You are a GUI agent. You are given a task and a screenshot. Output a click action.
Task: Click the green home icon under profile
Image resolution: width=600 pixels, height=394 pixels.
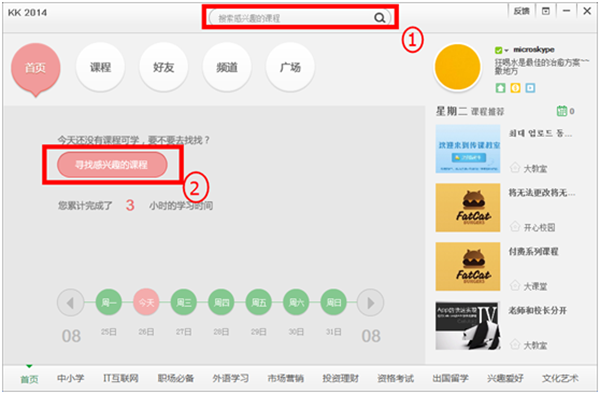coord(501,88)
